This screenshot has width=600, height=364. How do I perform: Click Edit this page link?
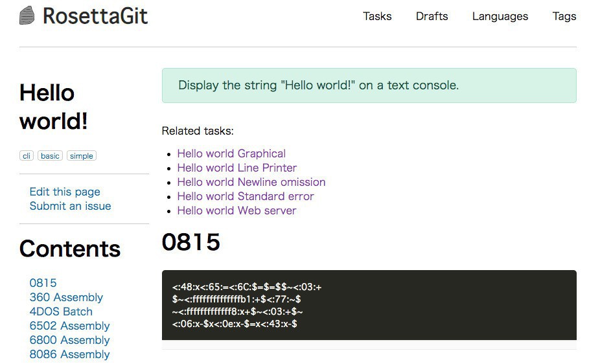tap(65, 192)
